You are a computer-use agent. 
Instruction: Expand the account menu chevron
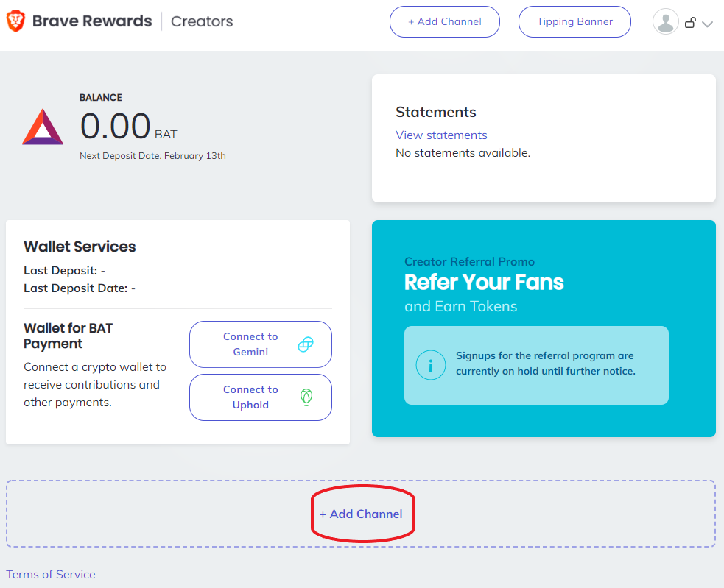click(708, 24)
